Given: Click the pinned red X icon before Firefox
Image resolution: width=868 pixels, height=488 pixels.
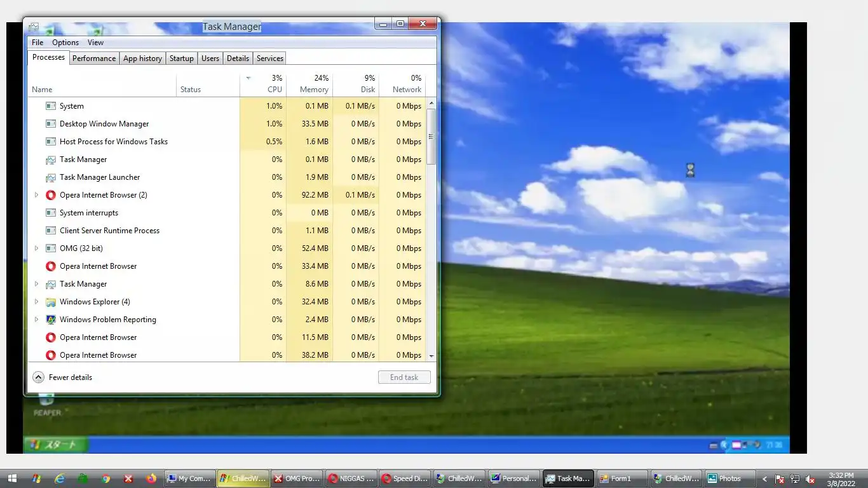Looking at the screenshot, I should pyautogui.click(x=128, y=478).
